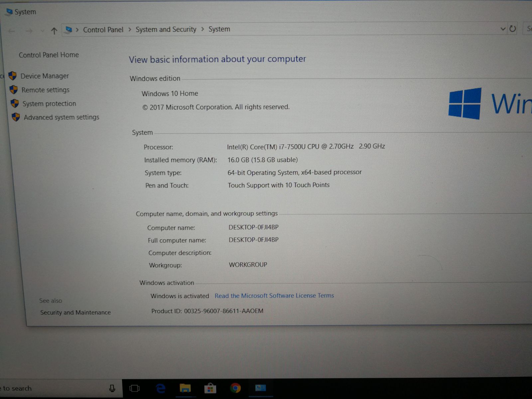The width and height of the screenshot is (532, 399).
Task: Select the DESKTOP-0FJI4BP value beside "Full computer name:"
Action: coord(254,240)
